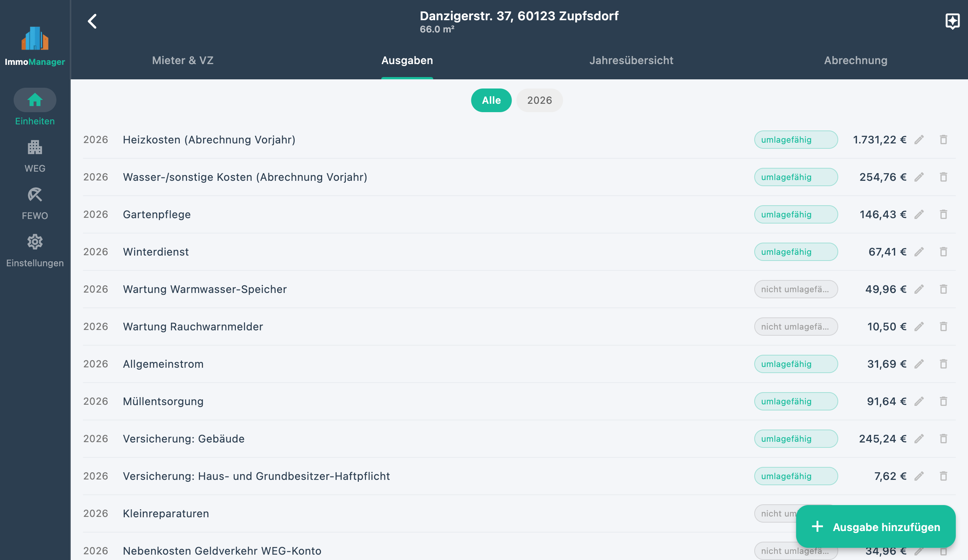Select the Kleinreparaturen row label

tap(166, 513)
